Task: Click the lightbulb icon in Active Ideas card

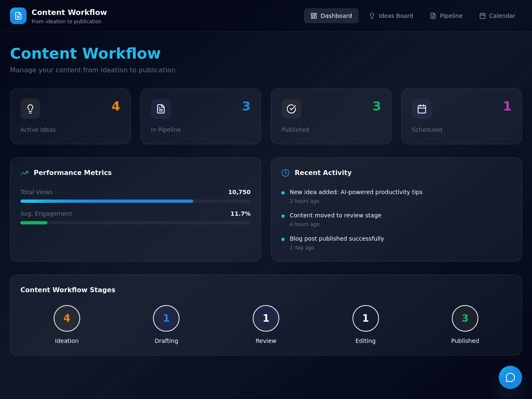Action: click(x=30, y=109)
